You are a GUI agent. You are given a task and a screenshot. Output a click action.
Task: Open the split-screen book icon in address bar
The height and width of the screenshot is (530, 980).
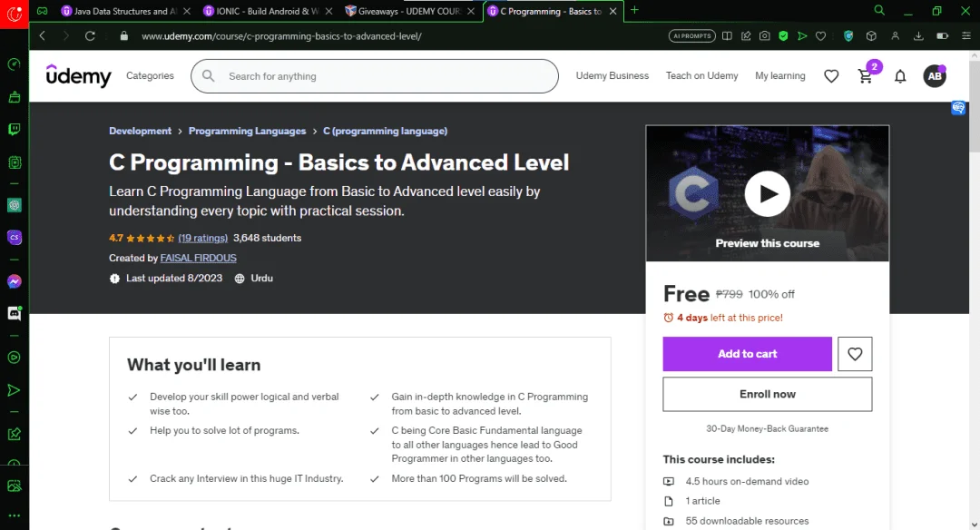[x=727, y=36]
